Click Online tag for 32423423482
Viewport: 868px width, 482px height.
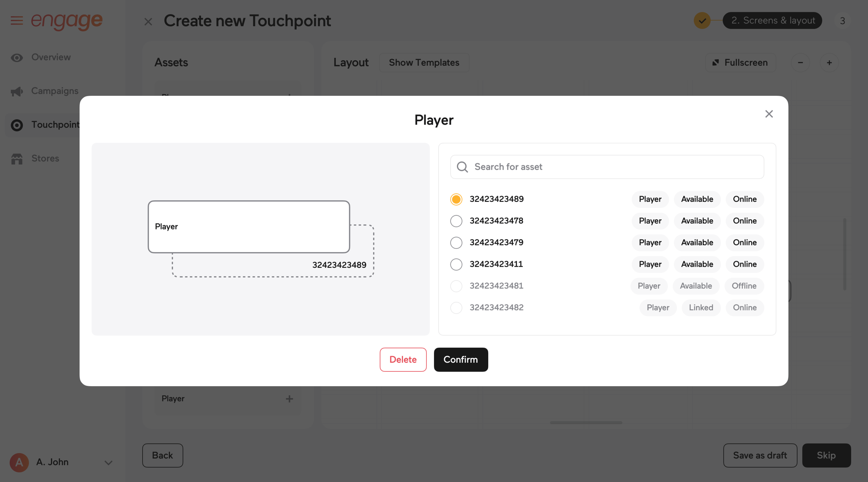point(745,308)
